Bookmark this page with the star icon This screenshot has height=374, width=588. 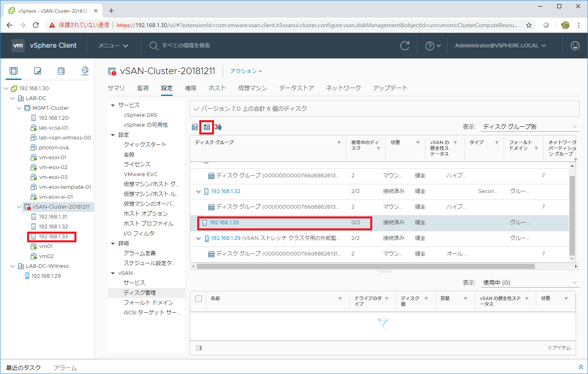tap(529, 25)
